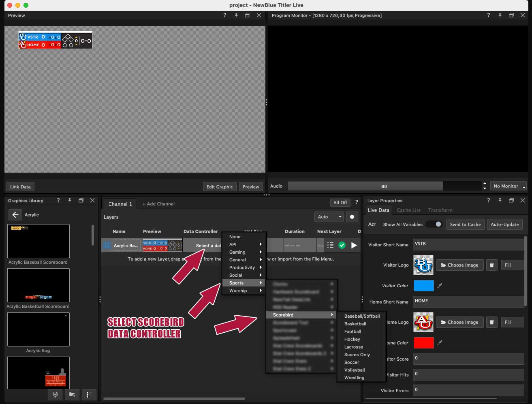Delete the Visitor Logo with trash icon
Viewport: 532px width, 404px height.
click(491, 265)
